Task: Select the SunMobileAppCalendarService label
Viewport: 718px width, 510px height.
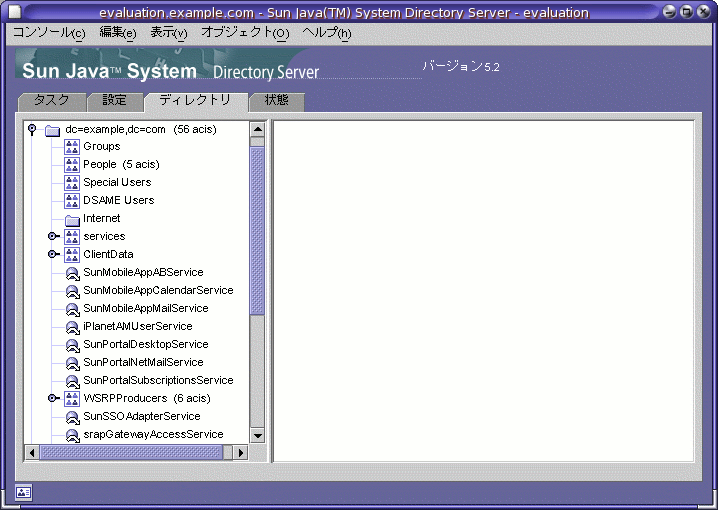Action: coord(158,290)
